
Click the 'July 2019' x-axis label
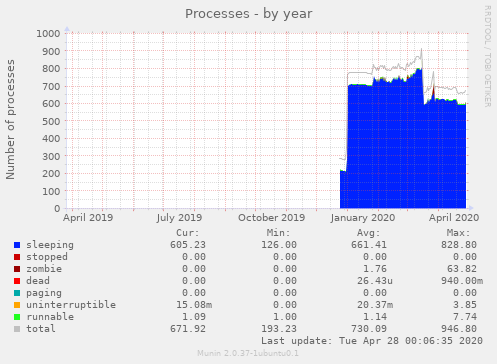coord(179,218)
